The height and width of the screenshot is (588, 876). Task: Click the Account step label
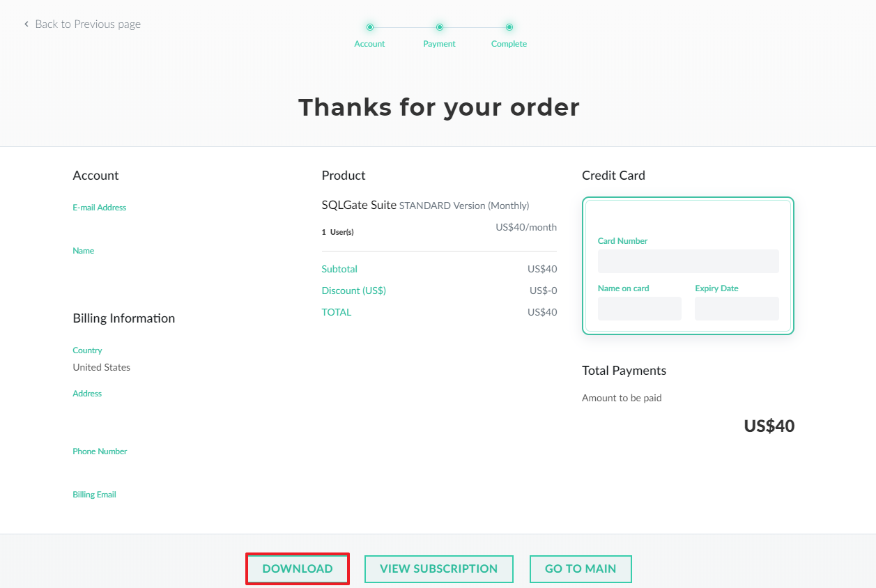click(x=369, y=44)
